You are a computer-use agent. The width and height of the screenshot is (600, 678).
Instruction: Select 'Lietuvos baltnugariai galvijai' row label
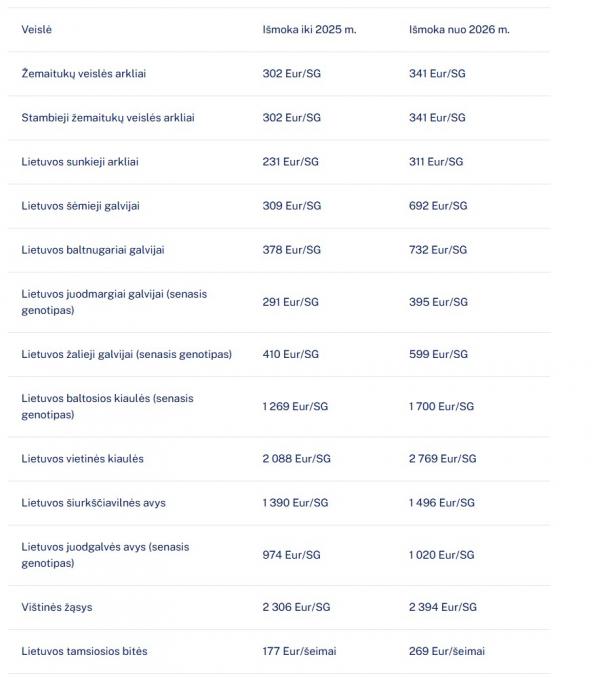pyautogui.click(x=92, y=250)
